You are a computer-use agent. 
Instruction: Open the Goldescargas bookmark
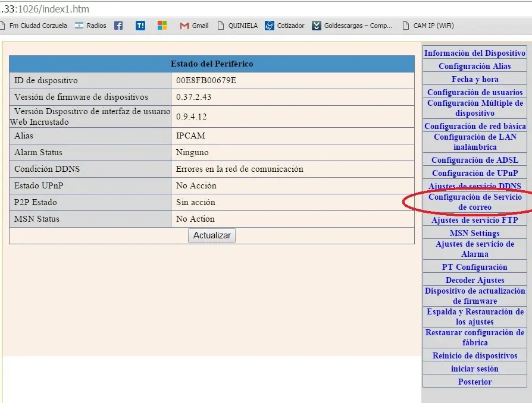[x=352, y=26]
